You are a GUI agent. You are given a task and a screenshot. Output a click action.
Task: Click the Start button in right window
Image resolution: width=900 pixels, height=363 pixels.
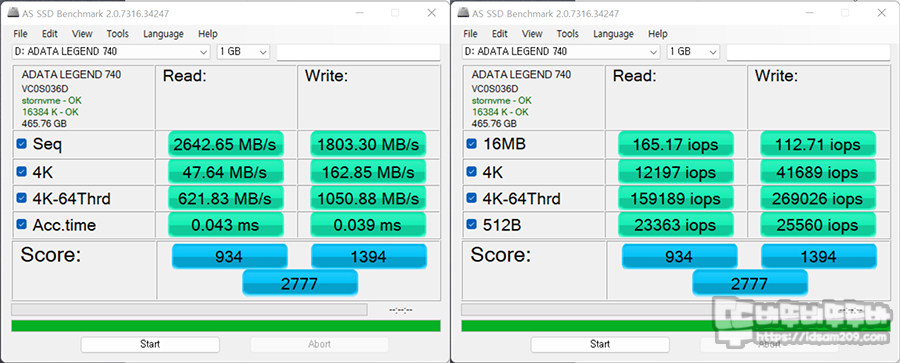(x=600, y=344)
